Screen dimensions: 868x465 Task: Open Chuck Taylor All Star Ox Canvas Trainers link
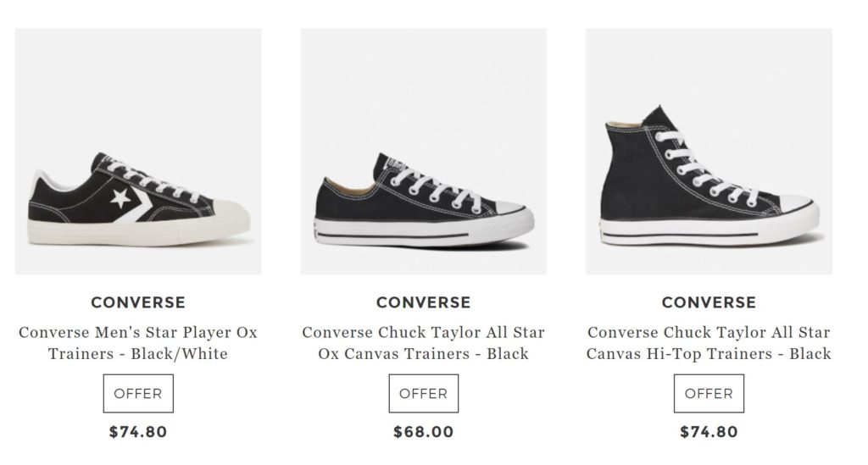(x=423, y=343)
